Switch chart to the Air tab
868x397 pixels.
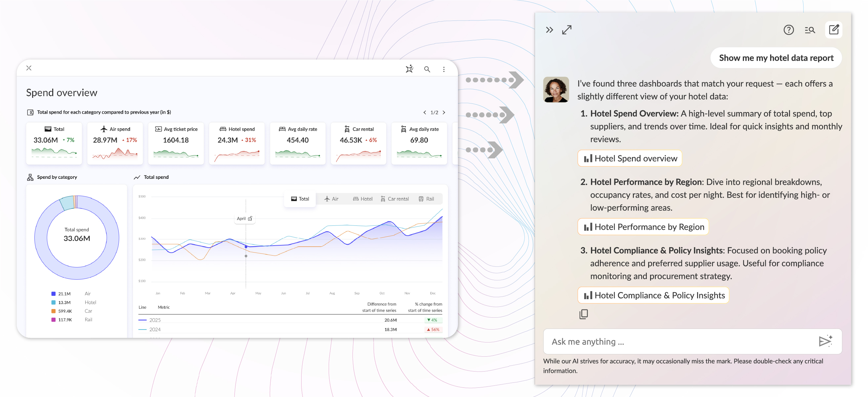(331, 199)
